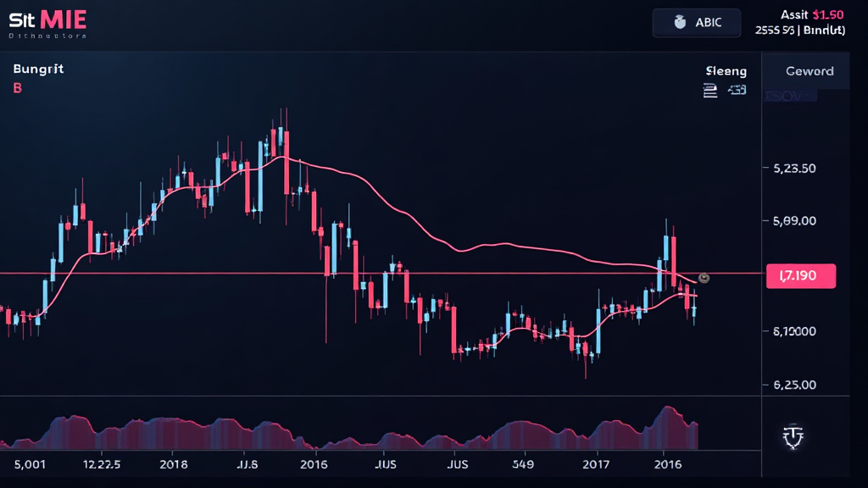The height and width of the screenshot is (488, 868).
Task: Click the shield emblem icon at bottom right
Action: 792,436
